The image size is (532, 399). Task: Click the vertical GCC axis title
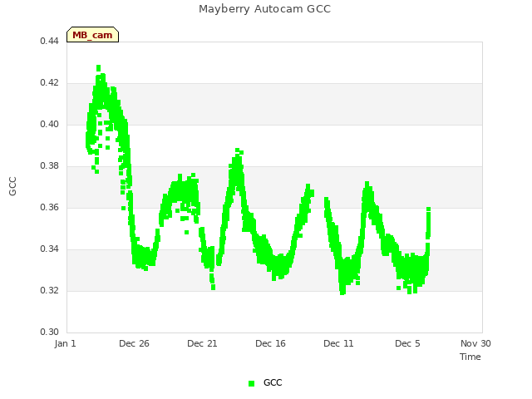pyautogui.click(x=12, y=186)
